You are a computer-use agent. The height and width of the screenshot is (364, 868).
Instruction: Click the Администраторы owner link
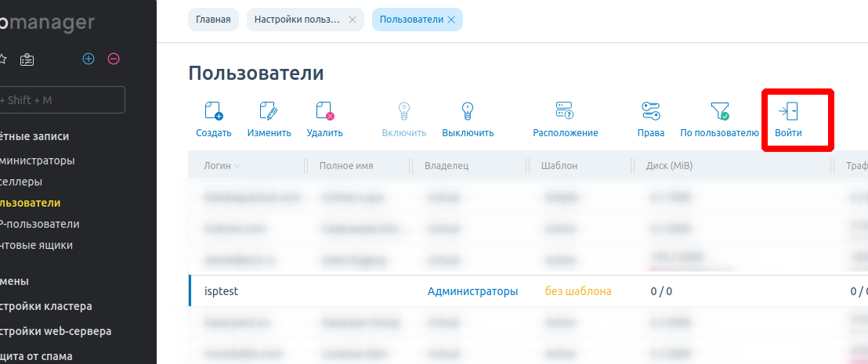472,291
